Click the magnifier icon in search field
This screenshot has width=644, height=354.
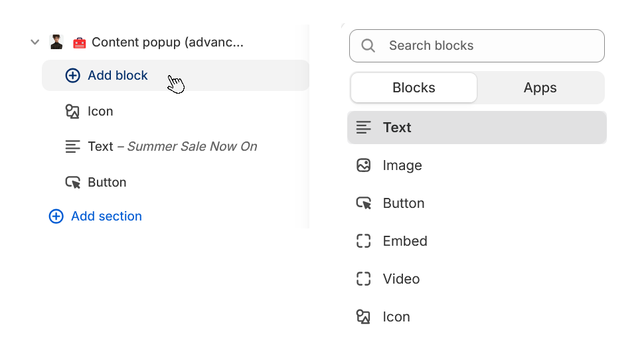point(368,46)
